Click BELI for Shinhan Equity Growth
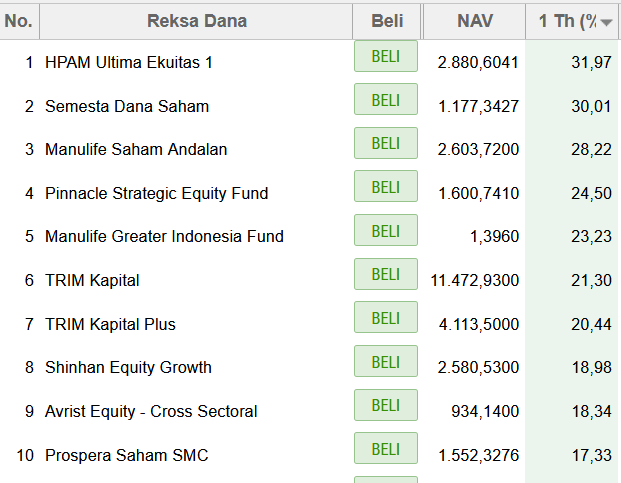The width and height of the screenshot is (621, 483). point(386,361)
